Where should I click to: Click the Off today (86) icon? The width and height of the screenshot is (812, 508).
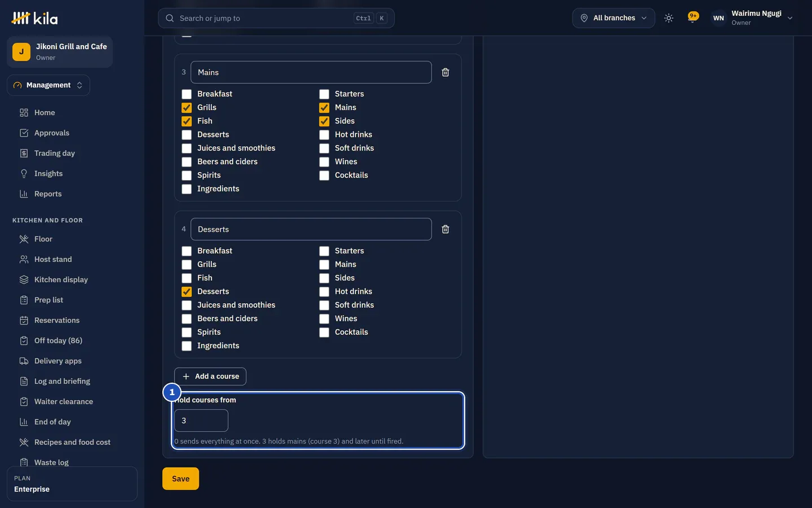(x=24, y=340)
